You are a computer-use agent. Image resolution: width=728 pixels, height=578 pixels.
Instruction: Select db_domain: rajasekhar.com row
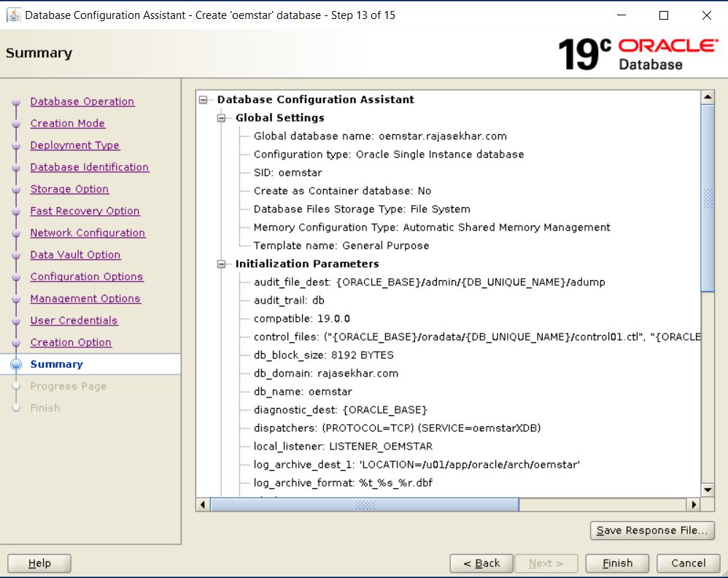tap(326, 373)
